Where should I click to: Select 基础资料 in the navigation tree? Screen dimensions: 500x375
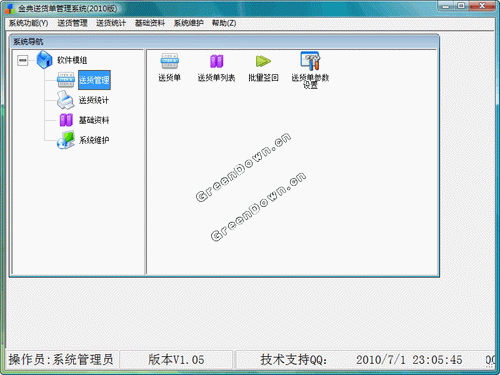94,120
